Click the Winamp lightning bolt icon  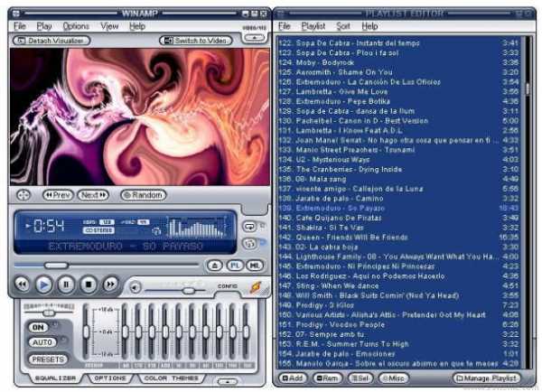click(x=256, y=287)
